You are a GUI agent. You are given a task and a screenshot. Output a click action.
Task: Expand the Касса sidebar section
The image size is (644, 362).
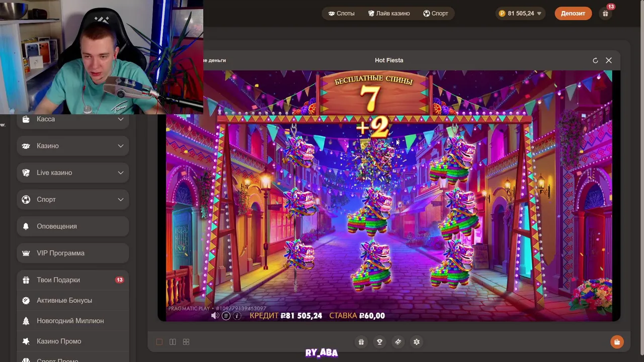pos(73,119)
